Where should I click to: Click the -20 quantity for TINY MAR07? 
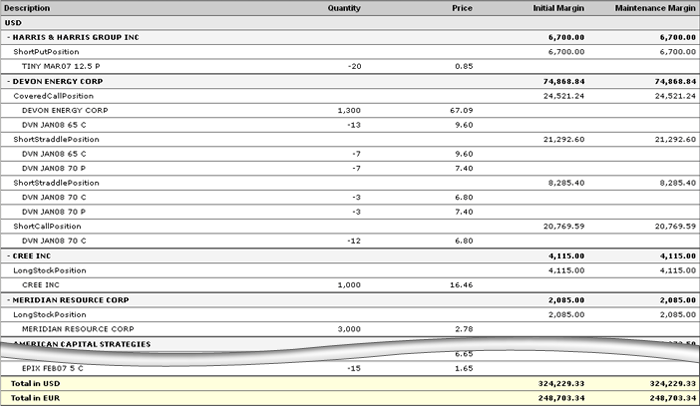click(x=354, y=66)
